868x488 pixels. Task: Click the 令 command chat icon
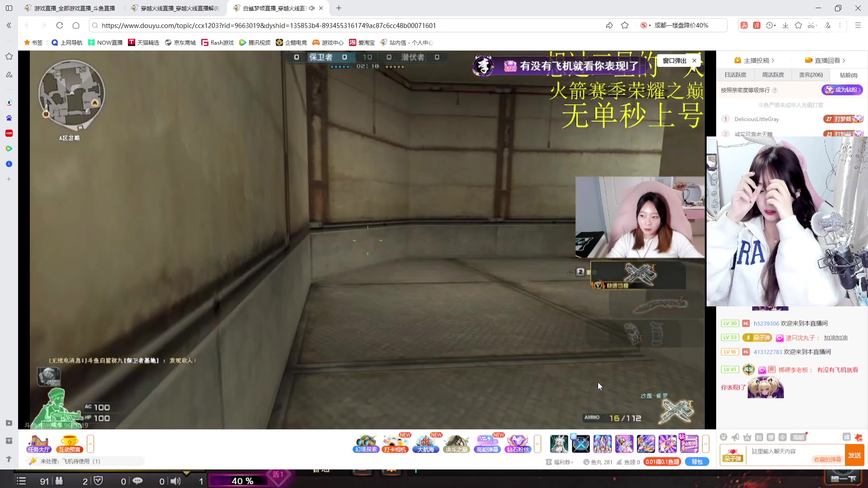[783, 437]
